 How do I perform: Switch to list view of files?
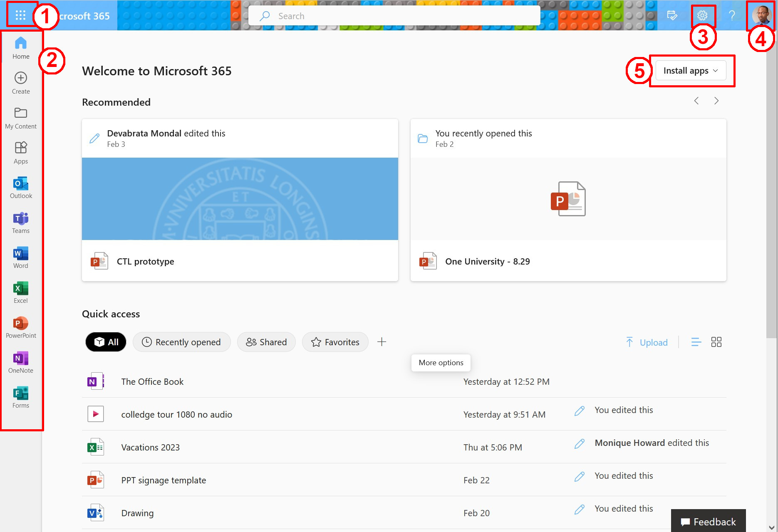click(x=696, y=342)
